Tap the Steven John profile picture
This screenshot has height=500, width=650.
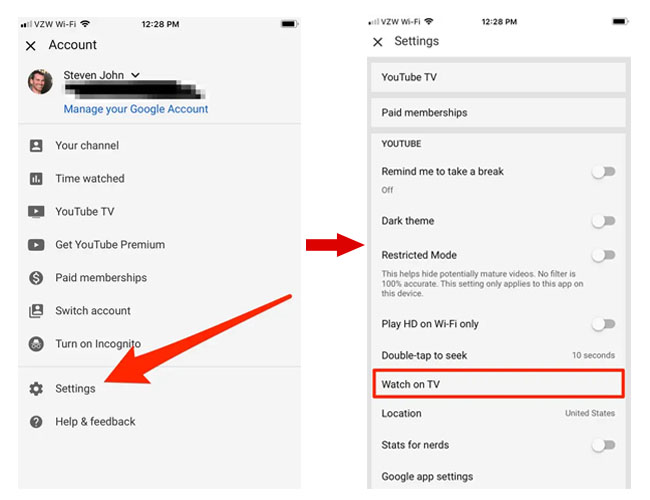pos(40,82)
